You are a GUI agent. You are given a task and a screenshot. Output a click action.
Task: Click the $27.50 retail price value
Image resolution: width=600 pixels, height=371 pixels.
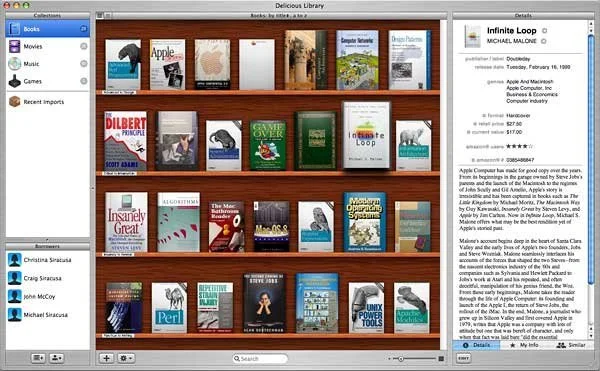(x=514, y=124)
